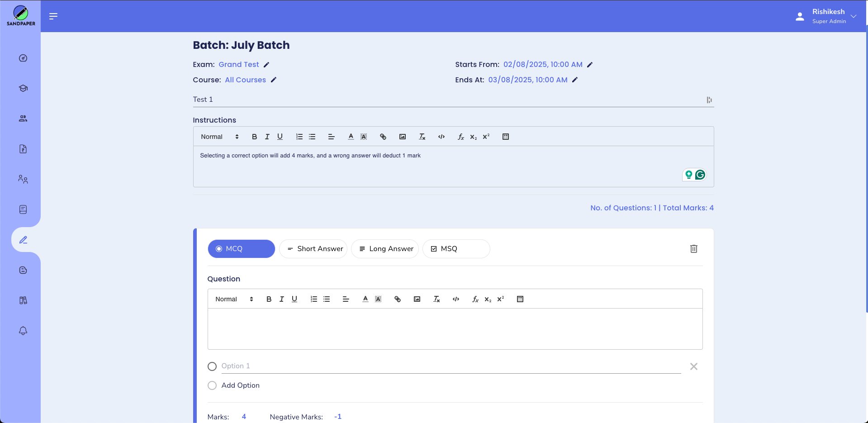Viewport: 868px width, 423px height.
Task: Toggle the hamburger menu in header
Action: click(x=53, y=16)
